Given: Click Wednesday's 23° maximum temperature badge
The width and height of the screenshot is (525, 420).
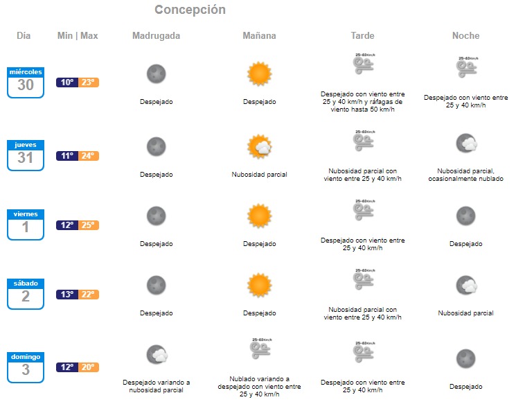Looking at the screenshot, I should coord(89,82).
